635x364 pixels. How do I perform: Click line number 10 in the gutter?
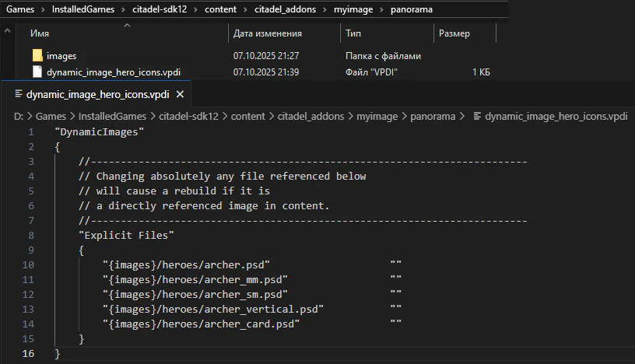coord(29,265)
